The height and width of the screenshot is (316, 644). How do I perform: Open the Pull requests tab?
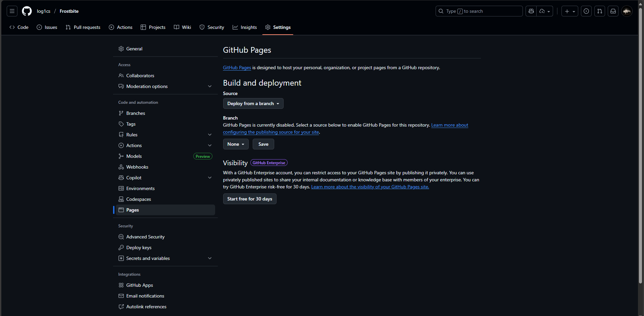tap(83, 27)
